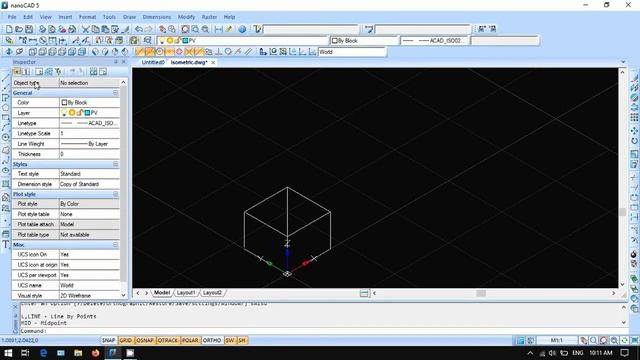This screenshot has width=640, height=360.
Task: Toggle SNAP mode in status bar
Action: coord(109,340)
